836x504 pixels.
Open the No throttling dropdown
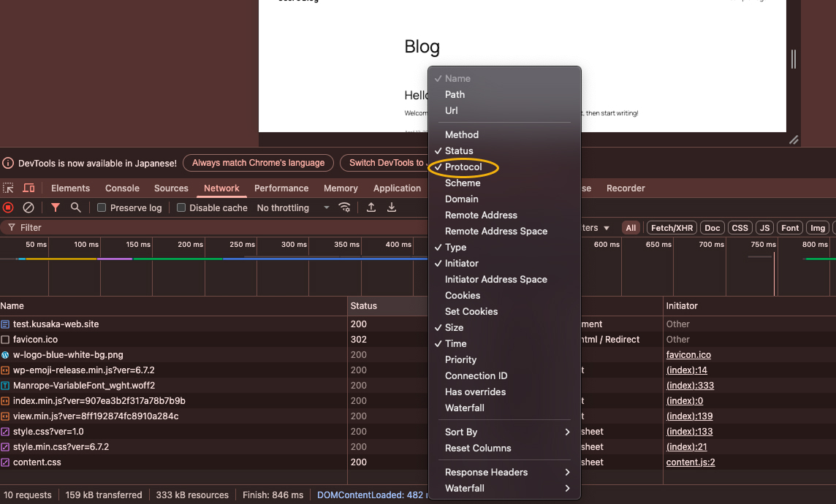pos(293,207)
